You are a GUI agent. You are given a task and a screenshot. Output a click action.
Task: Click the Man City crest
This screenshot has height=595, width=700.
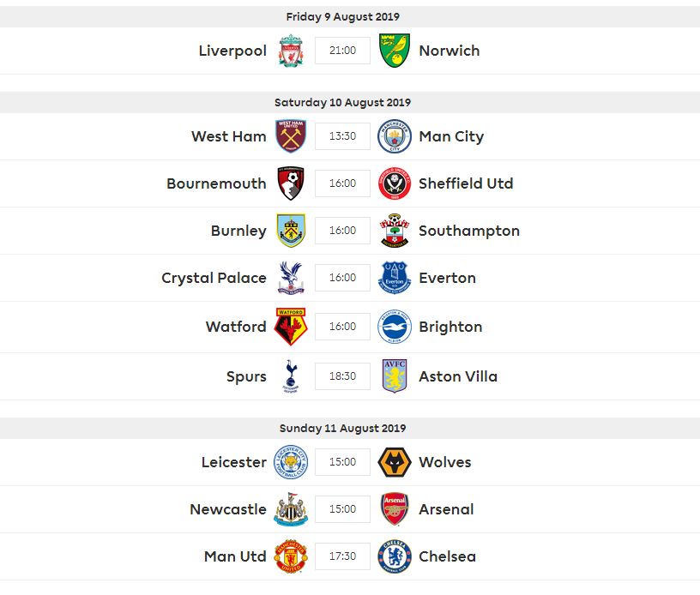pyautogui.click(x=395, y=136)
